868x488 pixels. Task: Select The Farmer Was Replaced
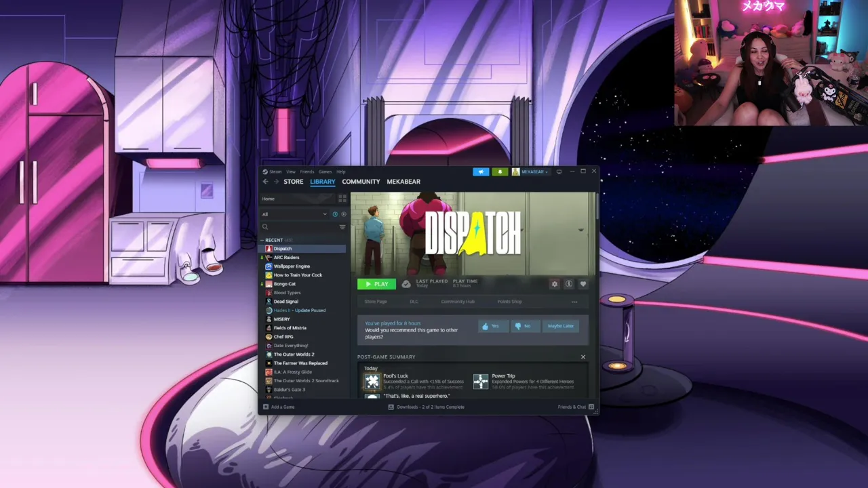click(302, 363)
